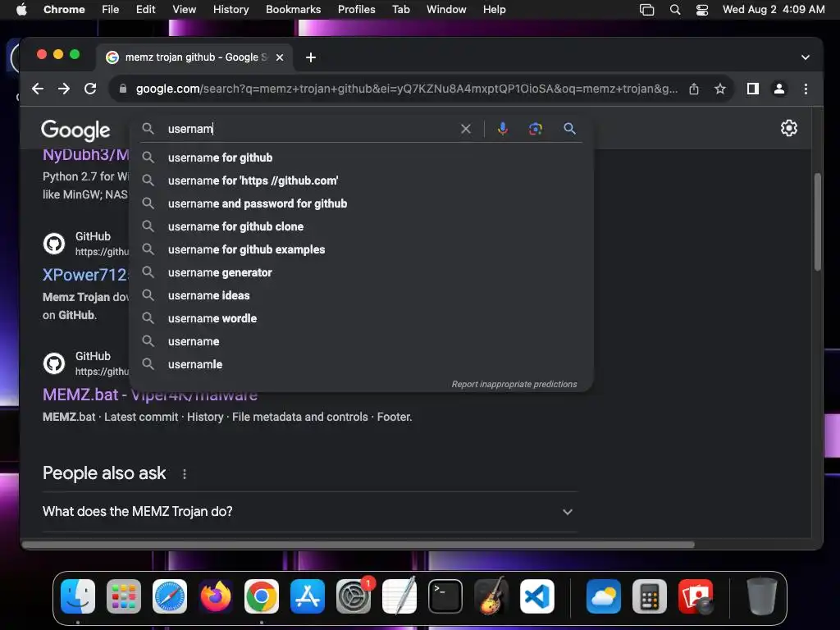Open Trash in the dock
The width and height of the screenshot is (840, 630).
(x=761, y=596)
